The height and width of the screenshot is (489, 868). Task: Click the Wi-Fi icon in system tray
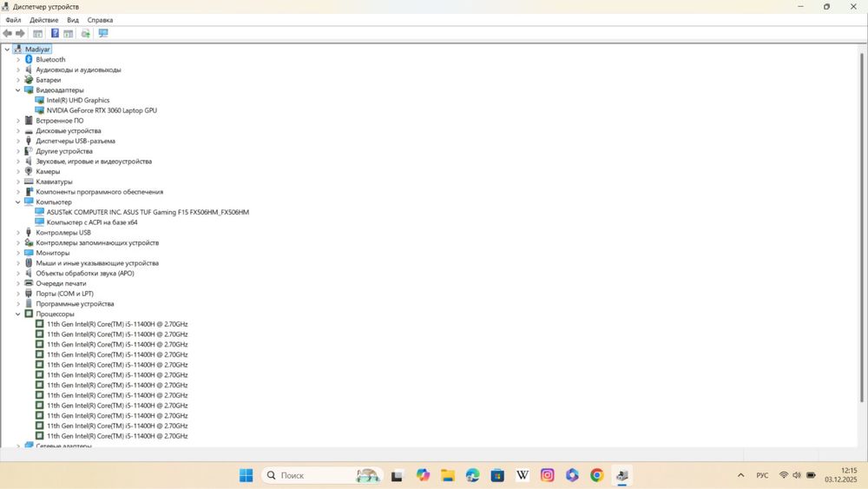(x=783, y=475)
